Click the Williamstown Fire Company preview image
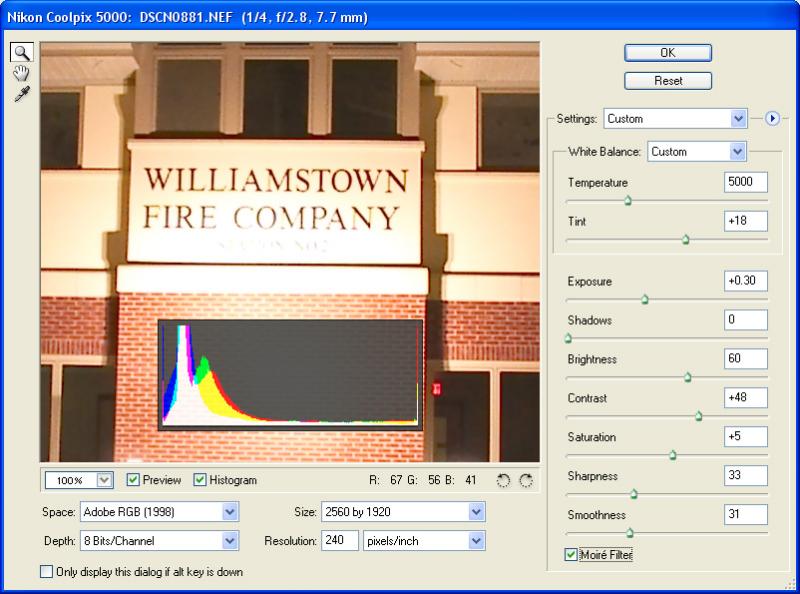This screenshot has height=594, width=800. tap(290, 252)
